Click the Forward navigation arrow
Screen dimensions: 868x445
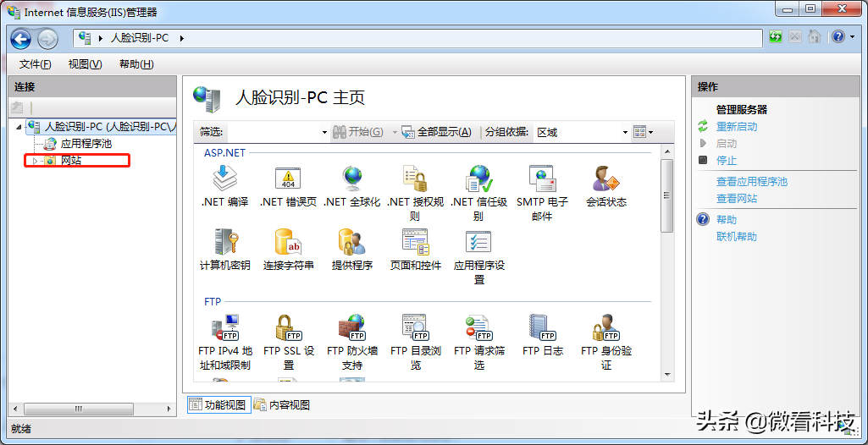[x=47, y=38]
